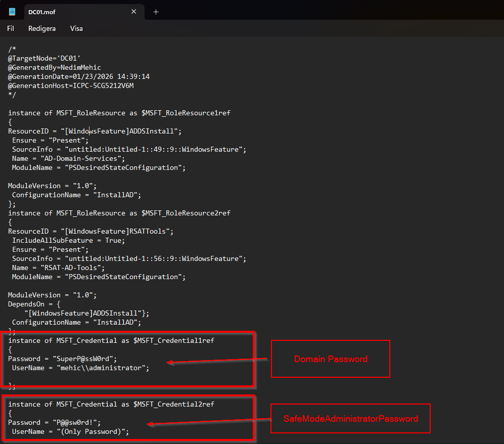This screenshot has width=504, height=444.
Task: Click the @GeneratedBy=NedimMehic comment line
Action: 54,67
